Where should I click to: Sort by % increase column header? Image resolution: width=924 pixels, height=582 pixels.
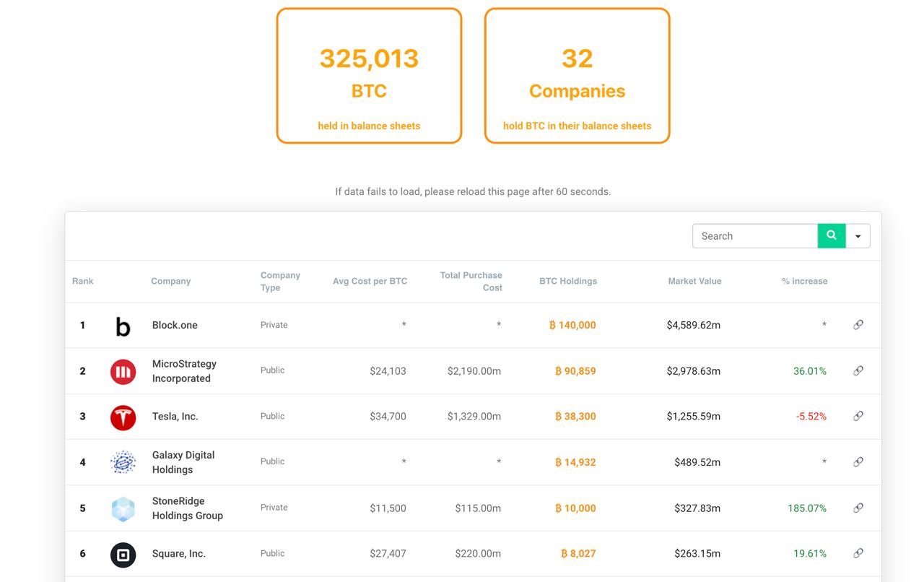point(804,281)
